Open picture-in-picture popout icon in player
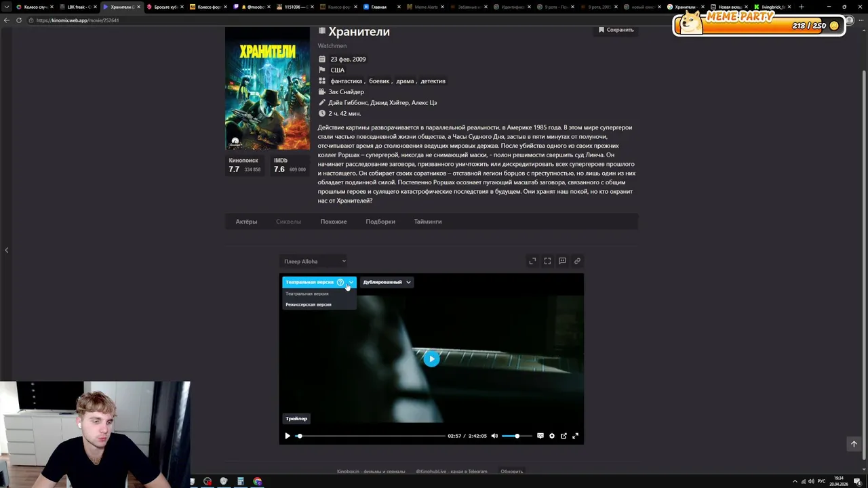This screenshot has width=868, height=488. click(564, 436)
